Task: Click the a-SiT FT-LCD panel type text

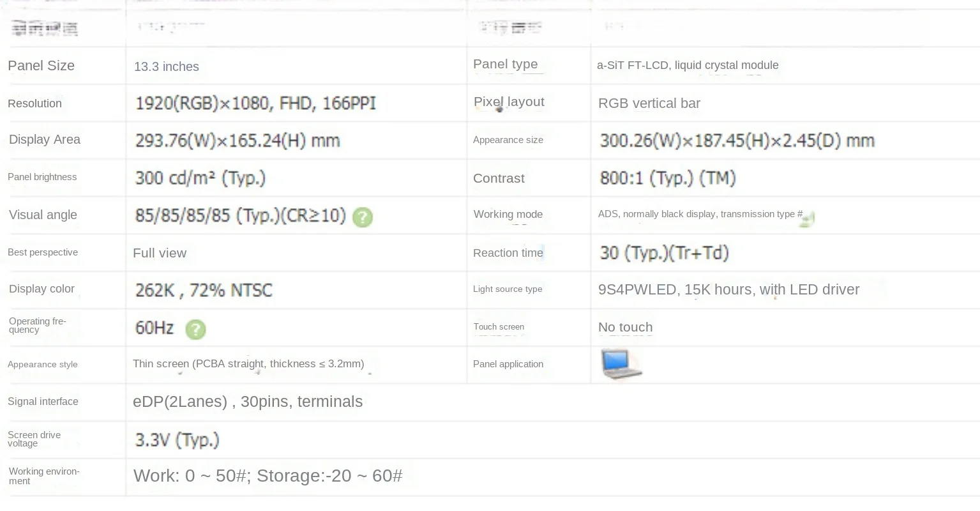Action: pyautogui.click(x=688, y=65)
